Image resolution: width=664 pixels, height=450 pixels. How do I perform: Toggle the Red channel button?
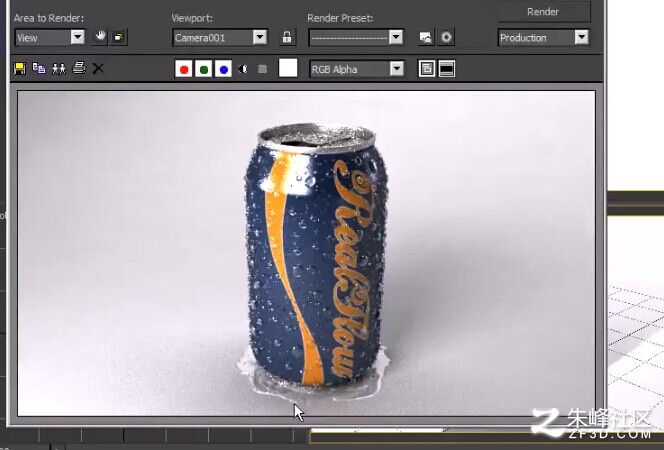[x=184, y=69]
